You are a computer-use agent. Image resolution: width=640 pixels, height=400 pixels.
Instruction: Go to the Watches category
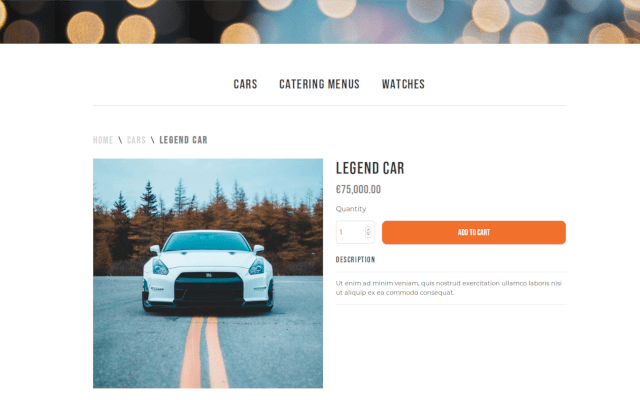pos(403,84)
